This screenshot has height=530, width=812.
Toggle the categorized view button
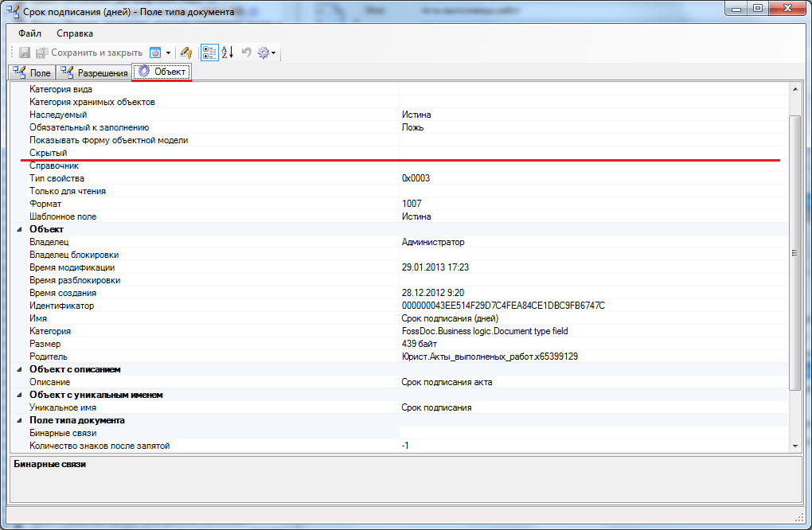(x=209, y=53)
